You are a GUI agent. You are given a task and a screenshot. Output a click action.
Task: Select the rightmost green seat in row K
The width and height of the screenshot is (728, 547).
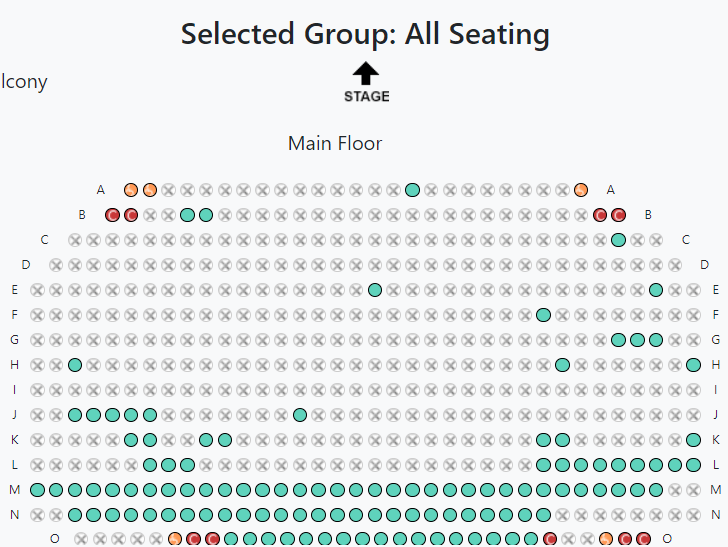tap(693, 440)
